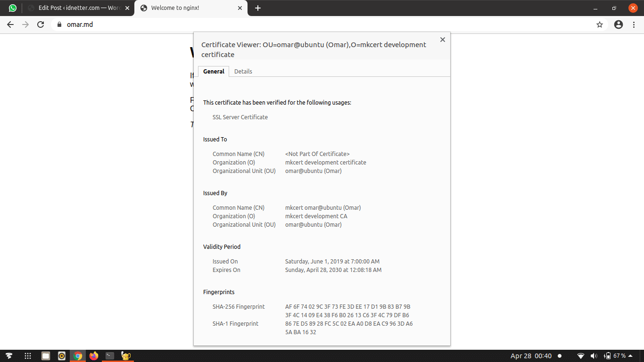Launch Rhythmbox music player from taskbar

[62, 356]
